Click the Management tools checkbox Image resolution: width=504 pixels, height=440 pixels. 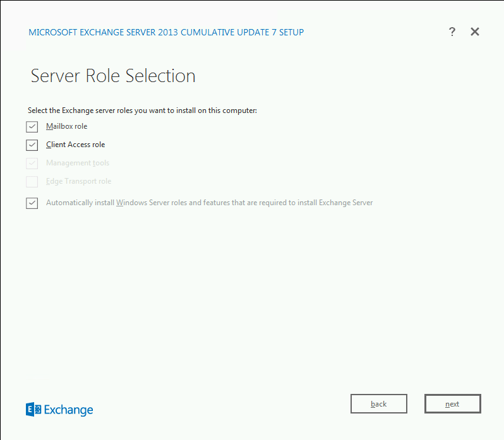coord(32,163)
